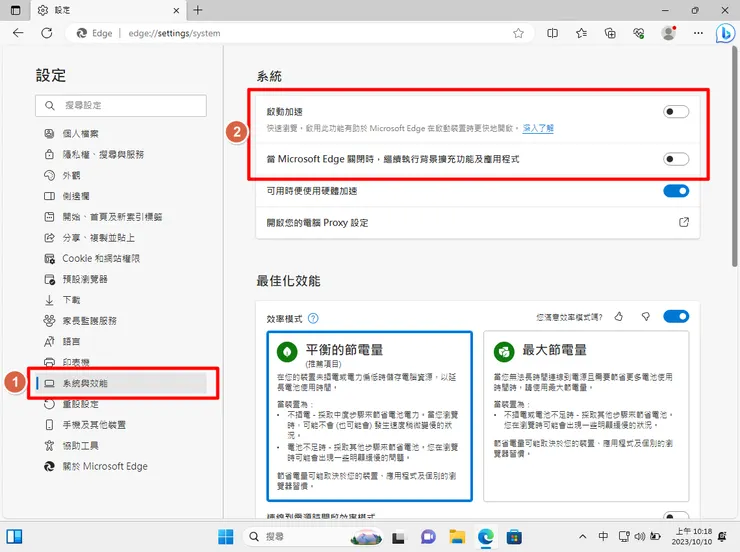Open 預設瀏覽器 section
740x552 pixels.
point(84,279)
